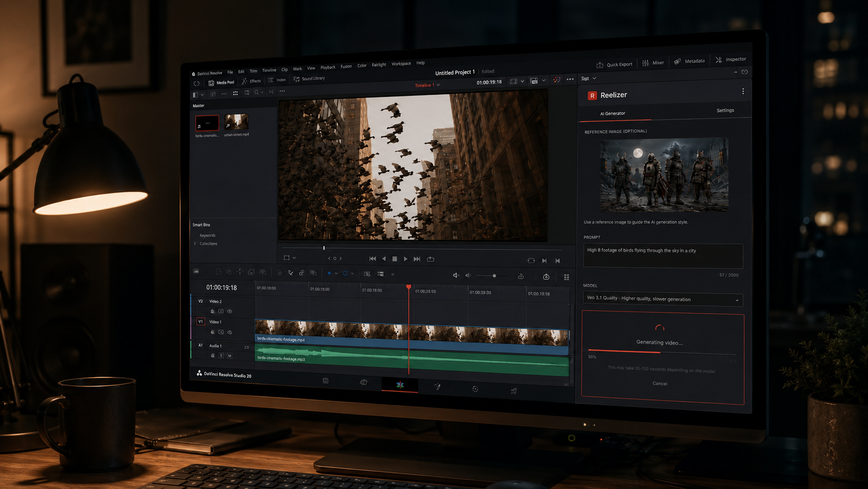Stop timeline playback

395,259
